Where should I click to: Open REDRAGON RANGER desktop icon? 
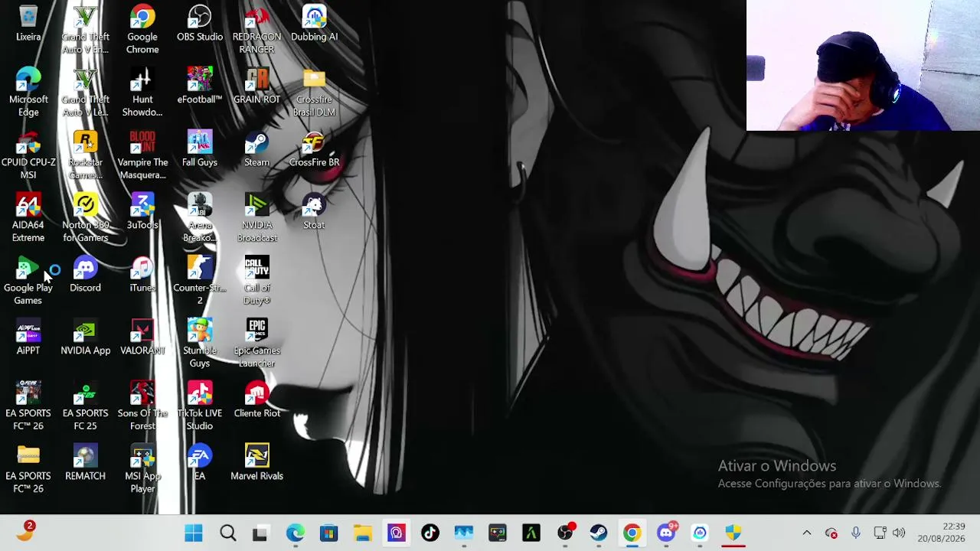click(x=256, y=30)
